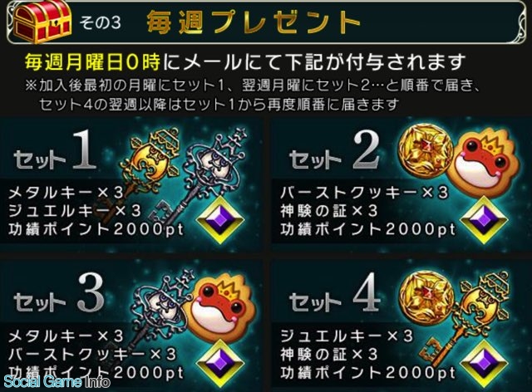Click the silver Metal Key in Set 1

(204, 173)
